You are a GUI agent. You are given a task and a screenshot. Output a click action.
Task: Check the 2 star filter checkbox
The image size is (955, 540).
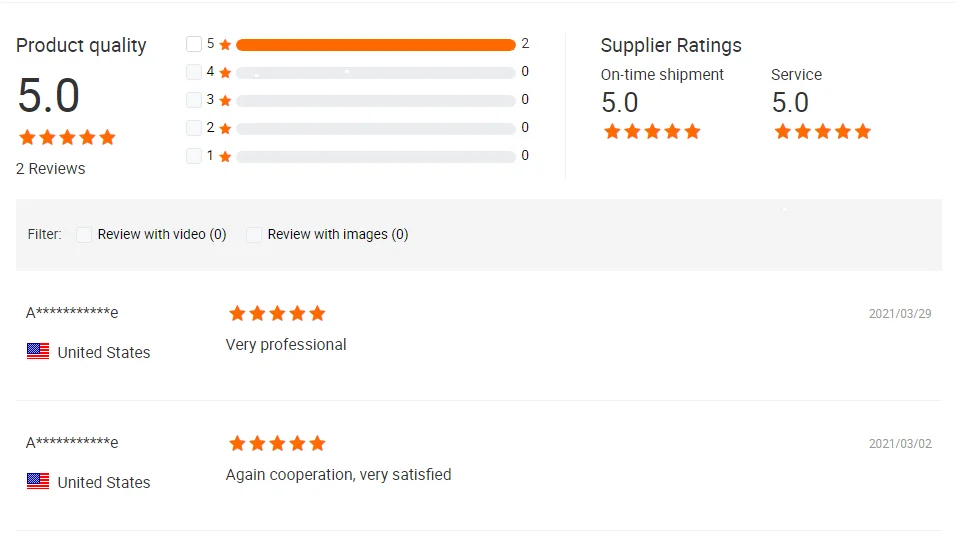(x=194, y=128)
